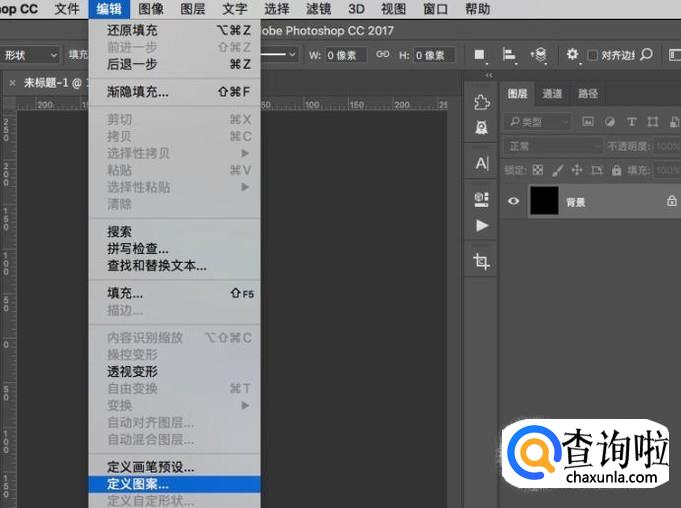Toggle smart object filter icon

point(674,122)
